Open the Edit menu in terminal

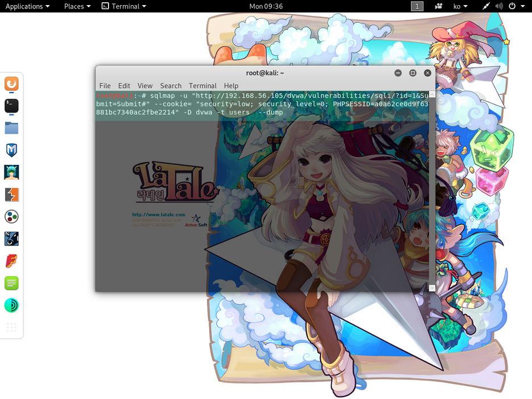pyautogui.click(x=124, y=86)
